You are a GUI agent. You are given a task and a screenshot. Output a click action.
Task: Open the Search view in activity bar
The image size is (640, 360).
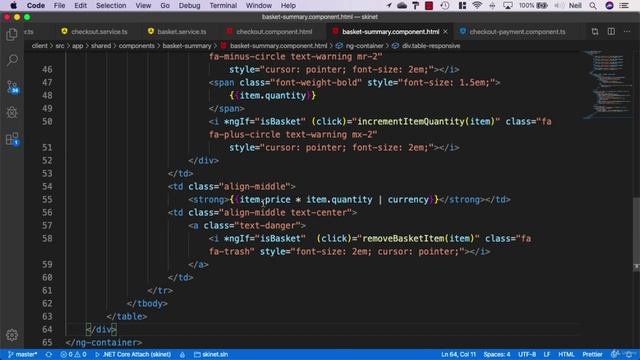[x=12, y=60]
